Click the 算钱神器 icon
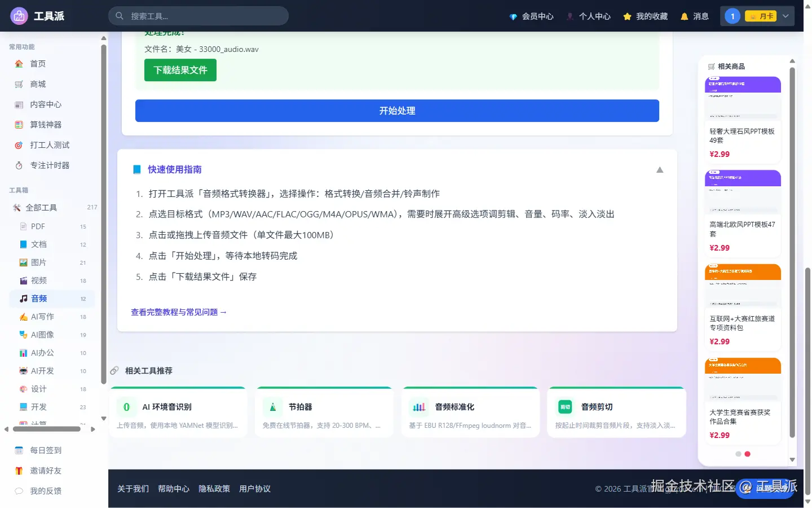The height and width of the screenshot is (508, 812). [x=19, y=125]
